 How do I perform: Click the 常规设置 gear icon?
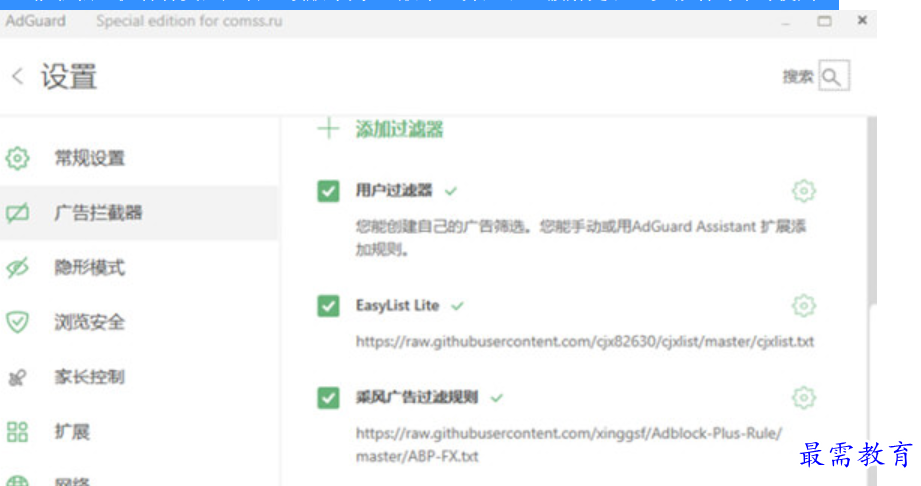[x=18, y=158]
